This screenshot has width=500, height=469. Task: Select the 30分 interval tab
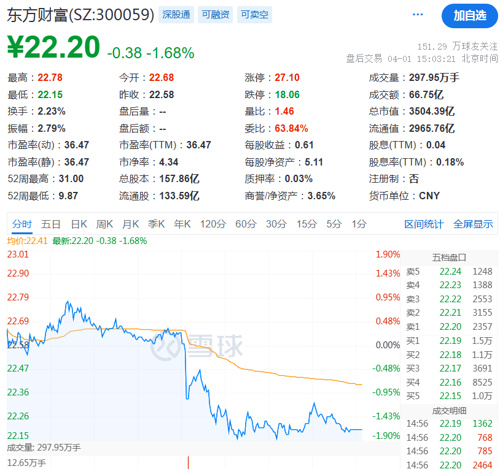[276, 224]
